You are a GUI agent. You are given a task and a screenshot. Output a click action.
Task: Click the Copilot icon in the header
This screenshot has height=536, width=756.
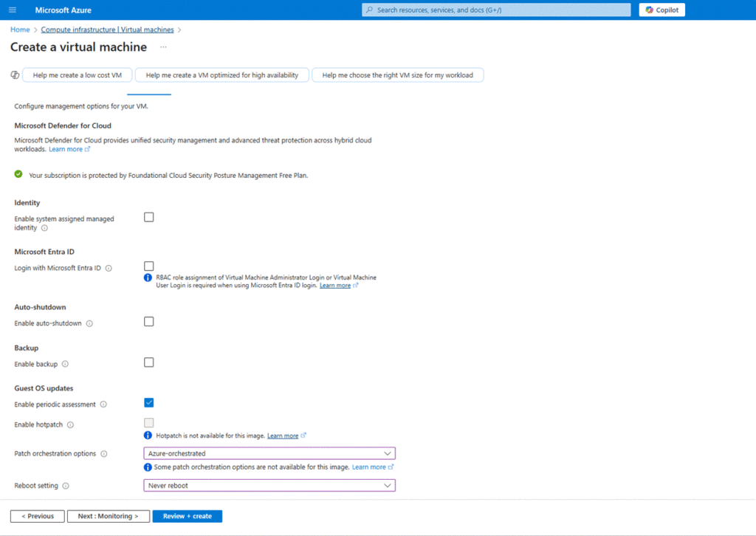pos(649,10)
